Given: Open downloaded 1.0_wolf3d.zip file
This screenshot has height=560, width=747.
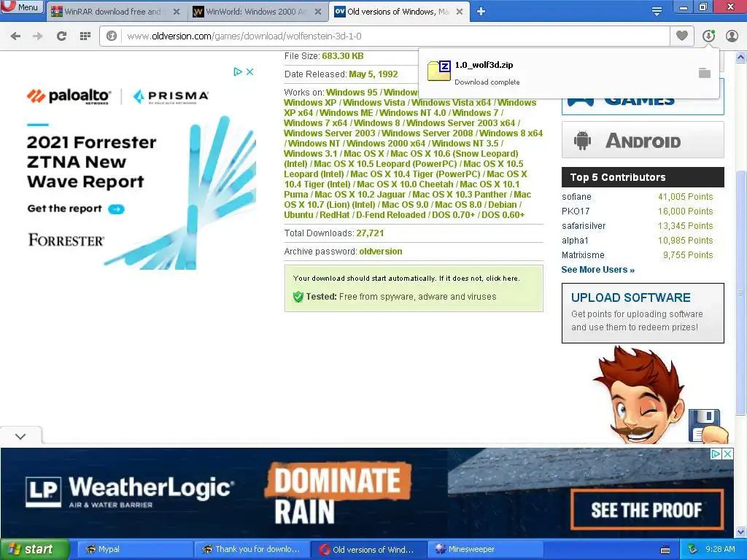Looking at the screenshot, I should [484, 65].
